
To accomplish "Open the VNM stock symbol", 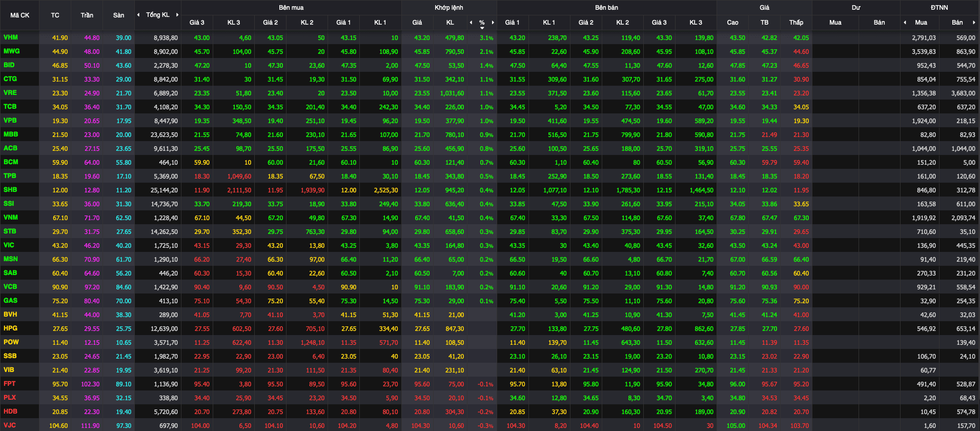I will click(x=11, y=218).
